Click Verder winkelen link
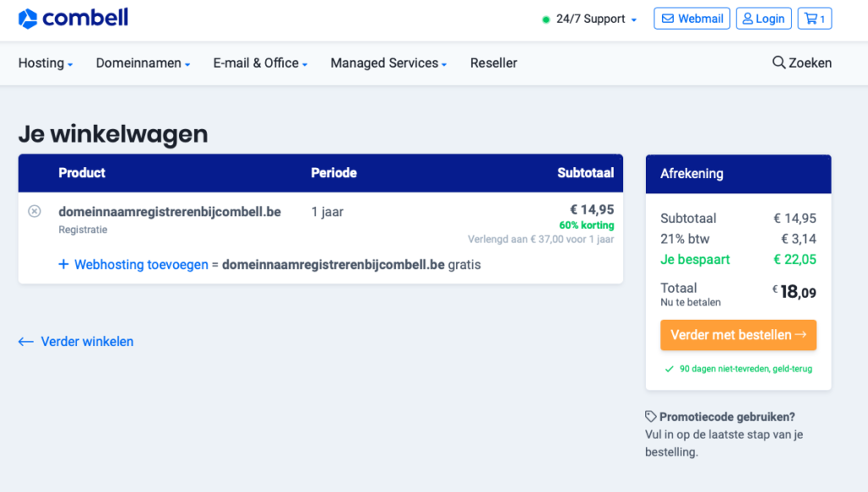 [x=75, y=341]
